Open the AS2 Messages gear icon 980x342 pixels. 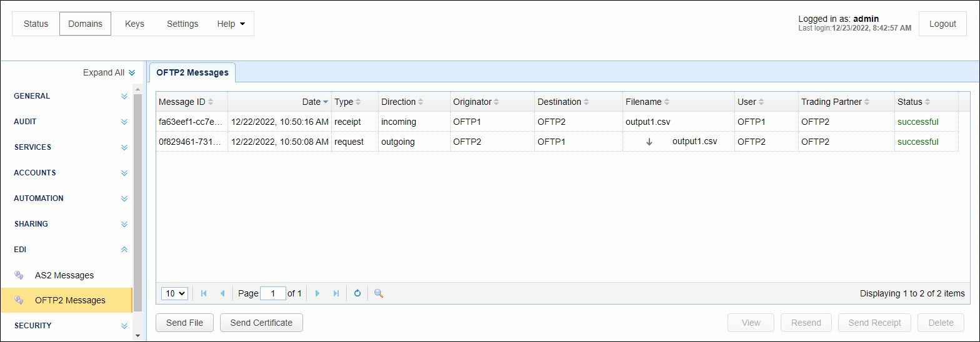click(x=19, y=275)
